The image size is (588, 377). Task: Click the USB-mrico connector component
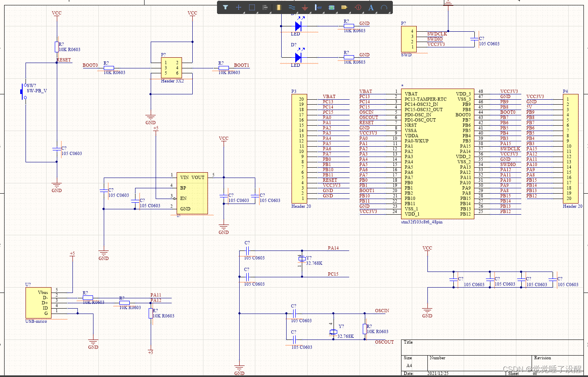[39, 303]
